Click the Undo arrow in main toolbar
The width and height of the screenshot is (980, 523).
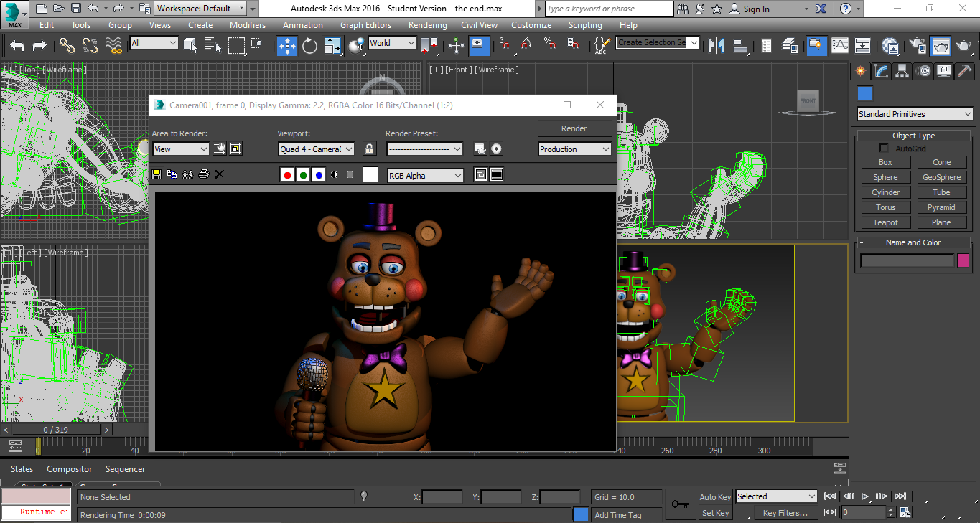pos(17,46)
